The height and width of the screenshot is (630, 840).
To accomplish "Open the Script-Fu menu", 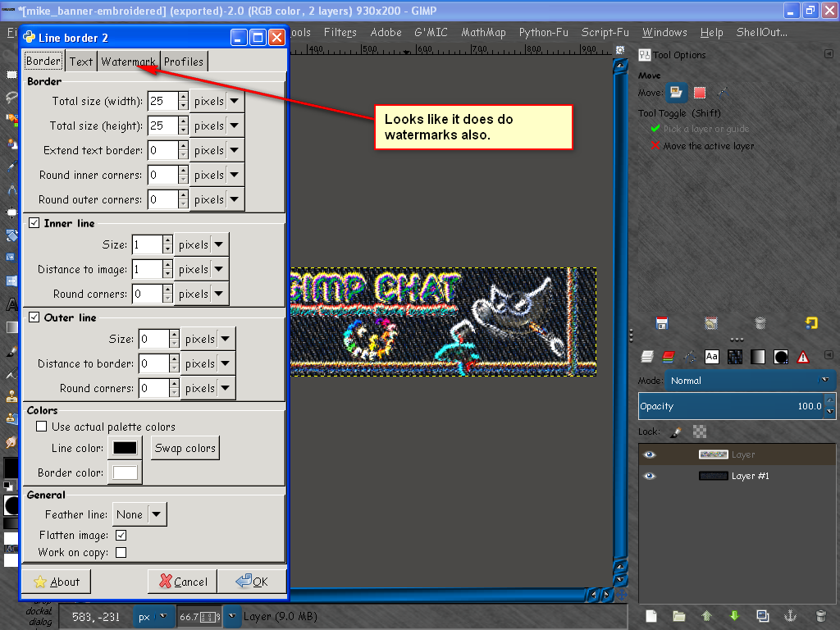I will pos(605,32).
